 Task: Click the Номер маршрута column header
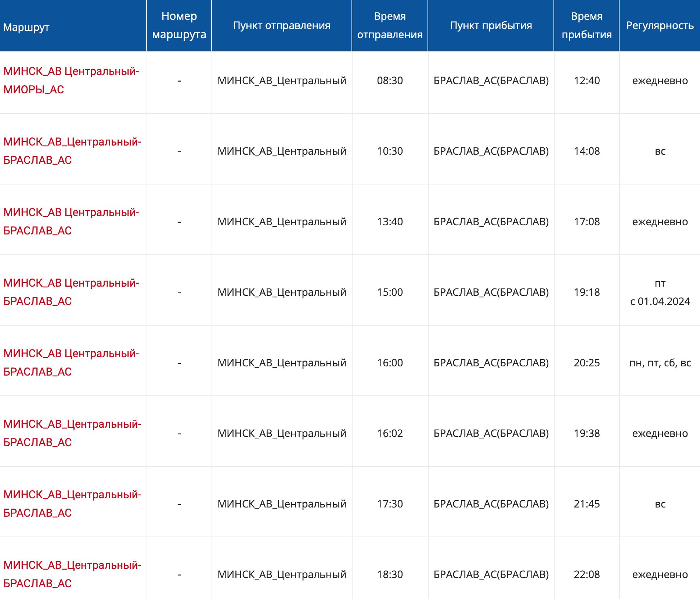coord(179,25)
